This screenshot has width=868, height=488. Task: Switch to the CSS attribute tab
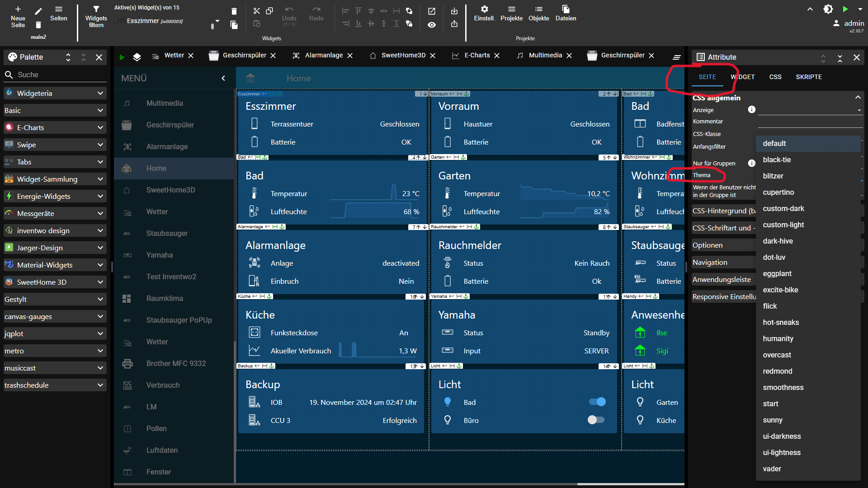[775, 77]
